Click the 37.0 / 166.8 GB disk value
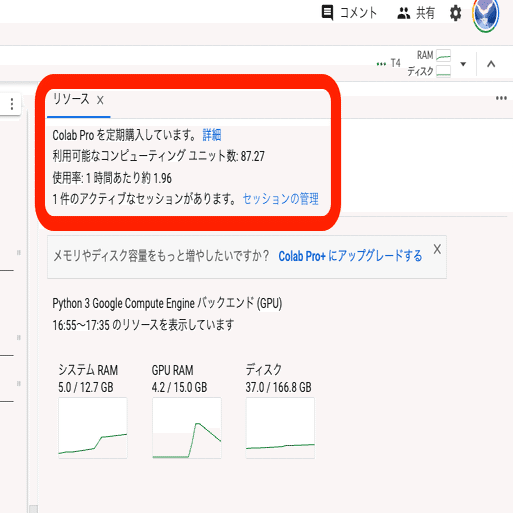Viewport: 513px width, 513px height. click(x=278, y=387)
